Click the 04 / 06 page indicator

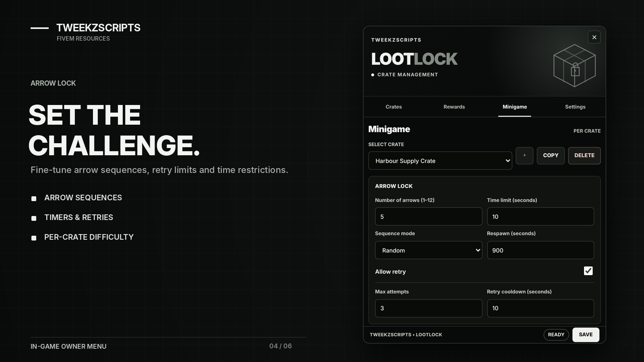pyautogui.click(x=281, y=346)
